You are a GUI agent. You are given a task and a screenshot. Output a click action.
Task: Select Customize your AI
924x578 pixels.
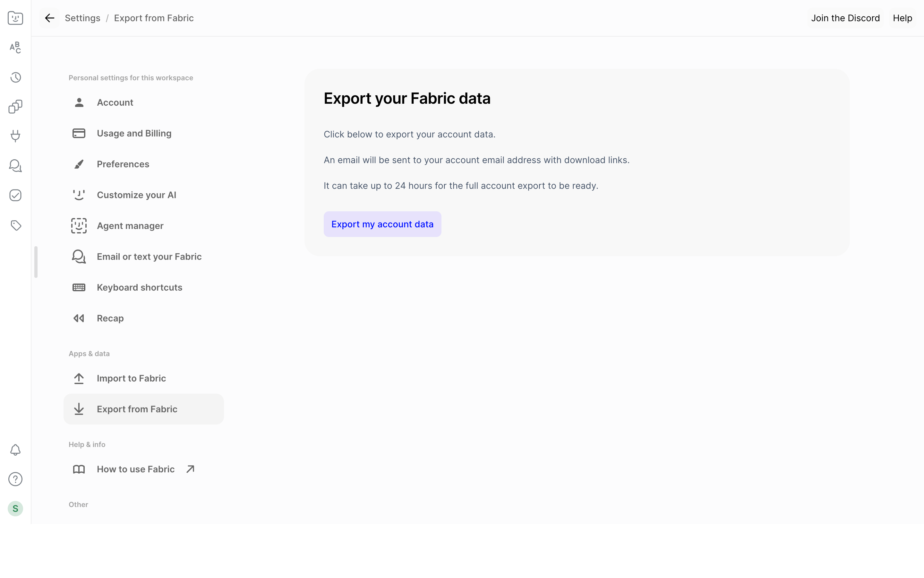click(x=143, y=195)
